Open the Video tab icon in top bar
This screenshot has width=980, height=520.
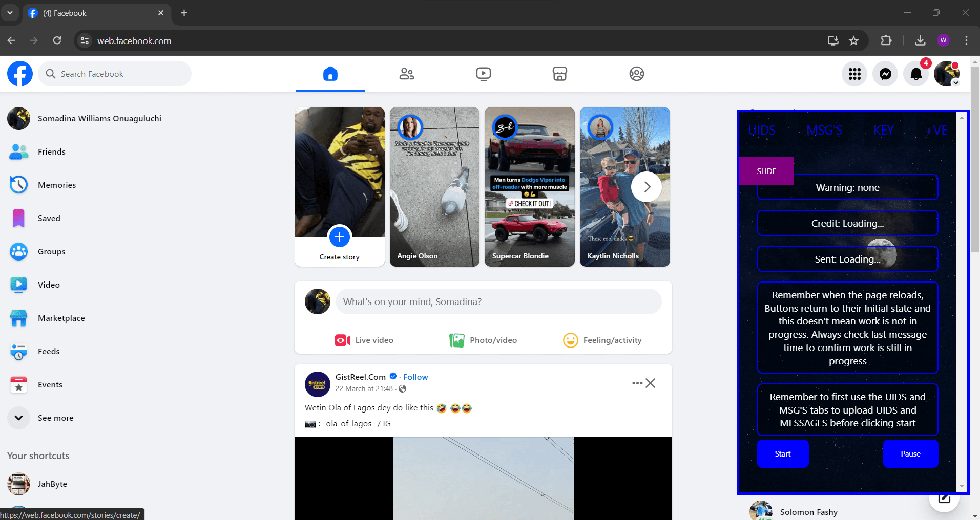[484, 74]
